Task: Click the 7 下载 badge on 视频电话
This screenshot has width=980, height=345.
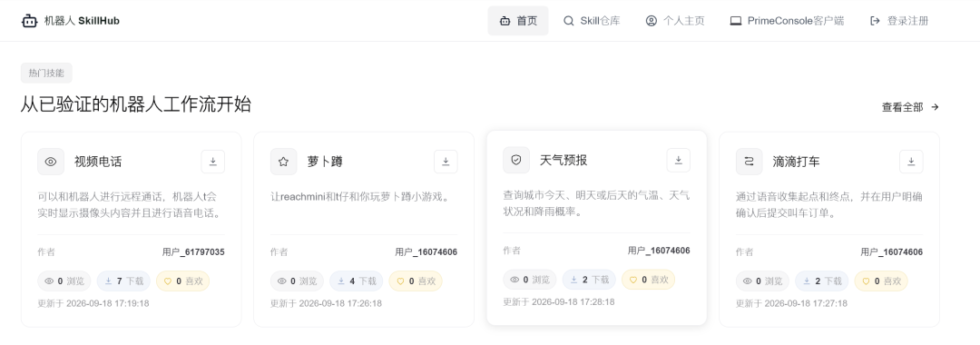Action: pyautogui.click(x=123, y=281)
